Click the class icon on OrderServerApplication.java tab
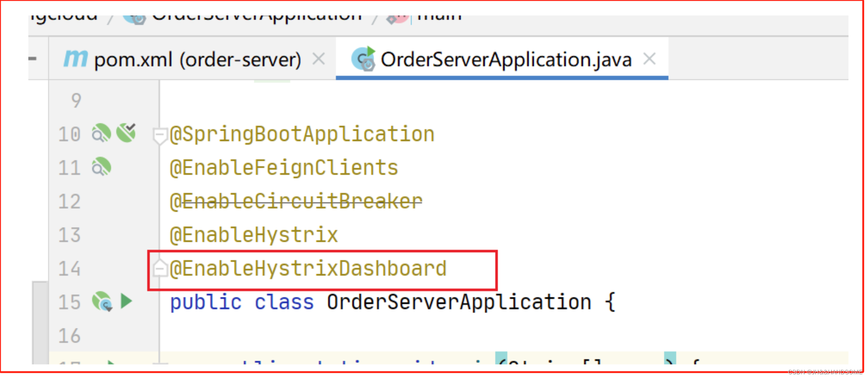Screen dimensions: 868x378 pos(363,59)
